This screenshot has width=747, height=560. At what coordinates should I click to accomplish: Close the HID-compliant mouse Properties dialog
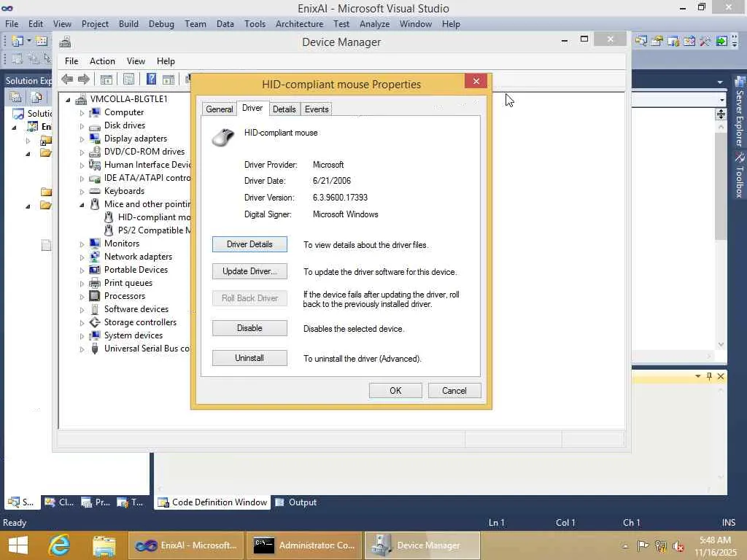click(476, 82)
